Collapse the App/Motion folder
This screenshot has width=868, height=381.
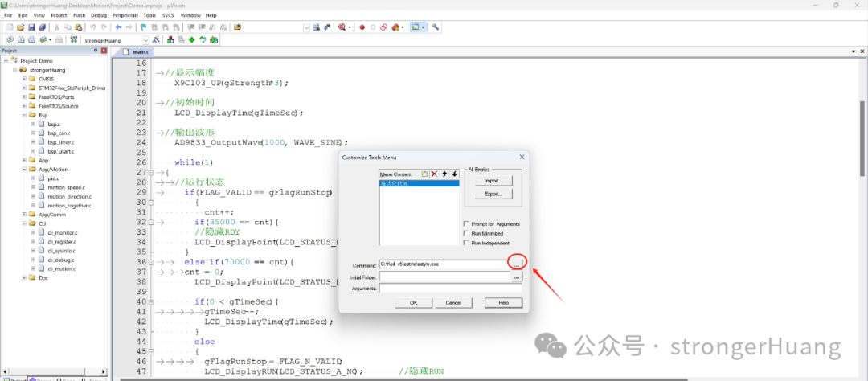point(24,170)
